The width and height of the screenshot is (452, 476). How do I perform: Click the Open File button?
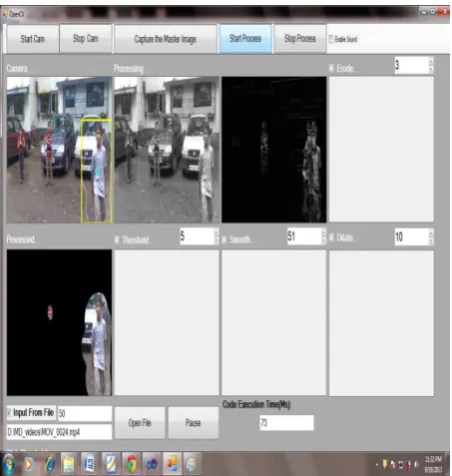140,422
